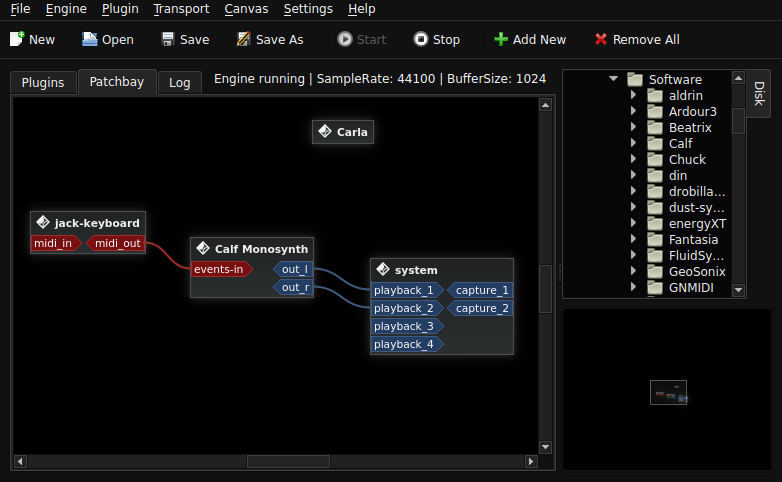Click the dust-sy... folder icon
Screen dimensions: 782x482
click(655, 208)
